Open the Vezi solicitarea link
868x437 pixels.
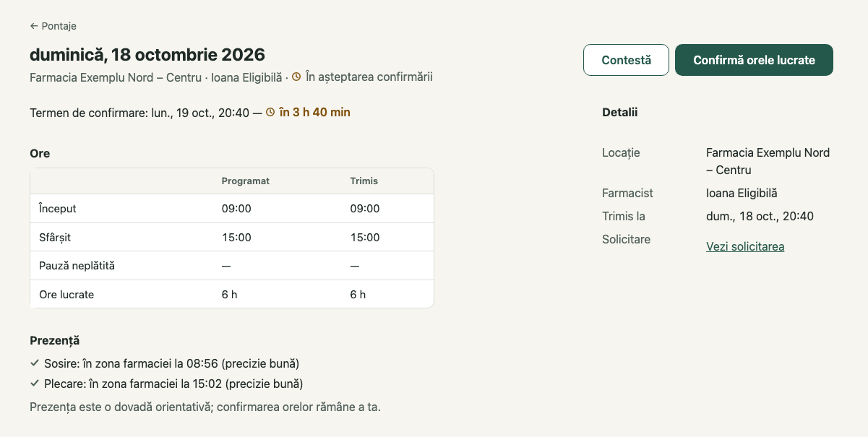745,246
